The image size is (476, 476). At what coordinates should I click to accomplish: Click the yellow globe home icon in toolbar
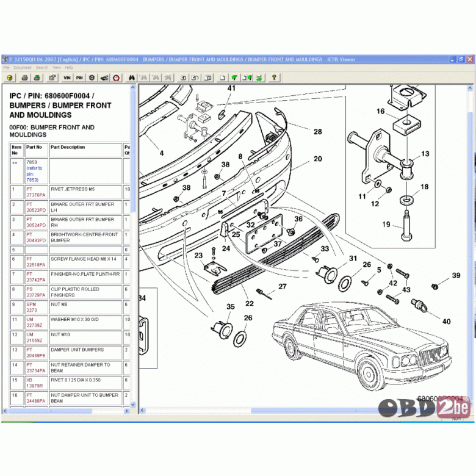pyautogui.click(x=10, y=78)
